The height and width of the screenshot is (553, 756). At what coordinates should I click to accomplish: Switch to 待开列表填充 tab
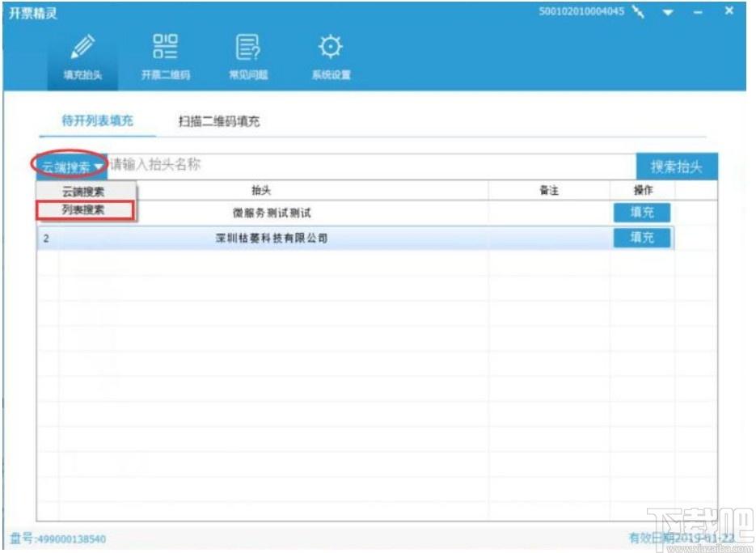[97, 120]
